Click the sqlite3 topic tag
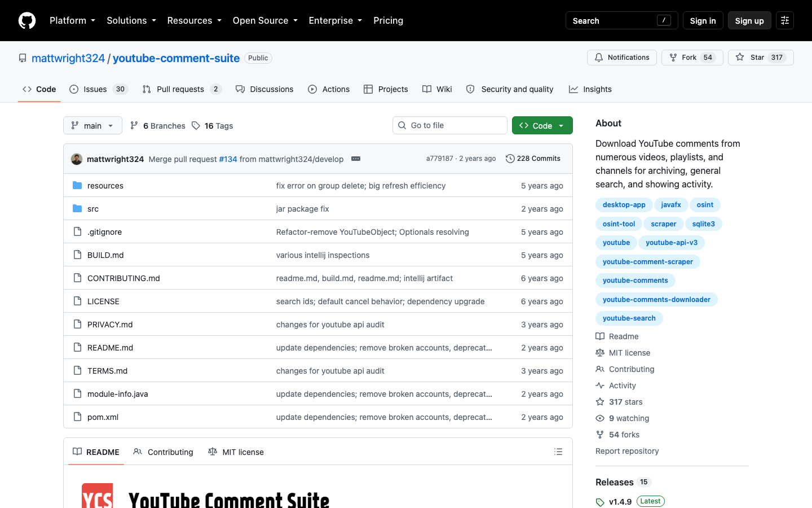 tap(704, 224)
